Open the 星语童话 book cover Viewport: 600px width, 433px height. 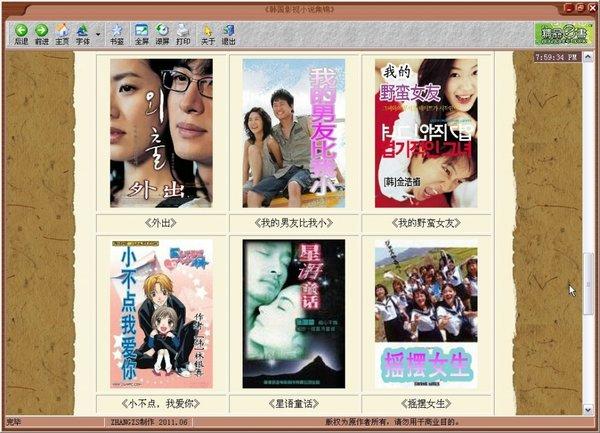click(294, 314)
